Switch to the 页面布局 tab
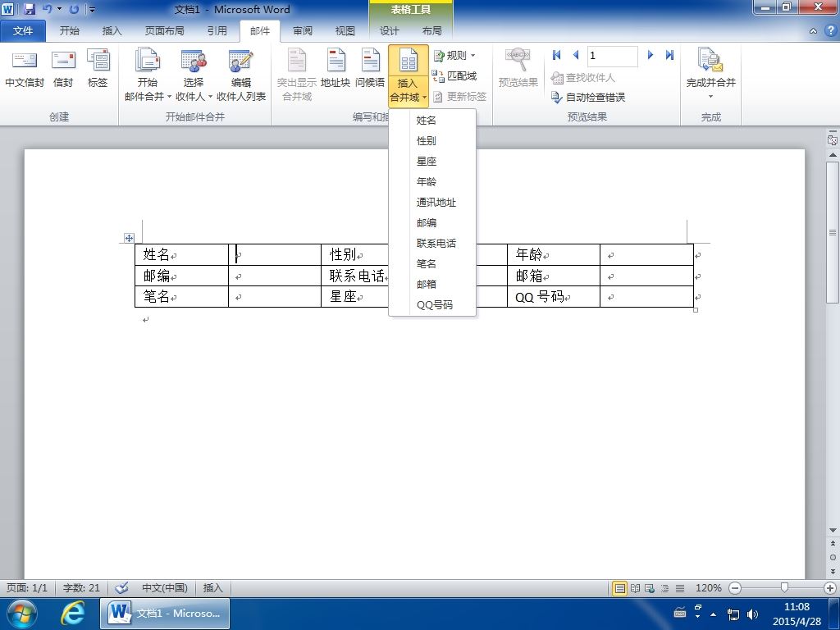 tap(164, 31)
